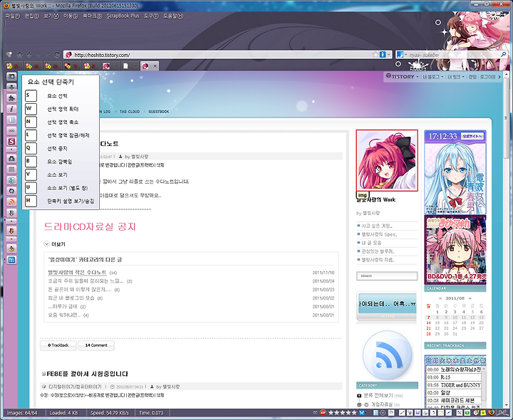This screenshot has width=513, height=420.
Task: Go to next month in calendar
Action: (x=470, y=298)
